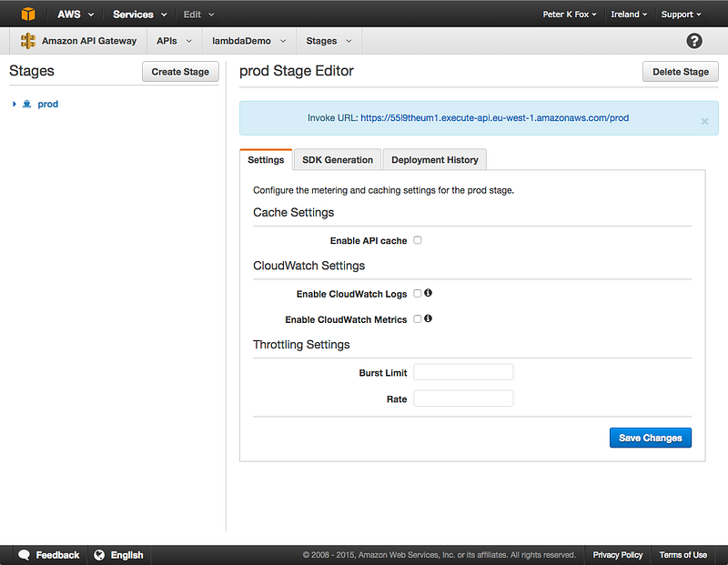Click the AWS cube logo icon
Viewport: 728px width, 565px height.
[x=28, y=14]
